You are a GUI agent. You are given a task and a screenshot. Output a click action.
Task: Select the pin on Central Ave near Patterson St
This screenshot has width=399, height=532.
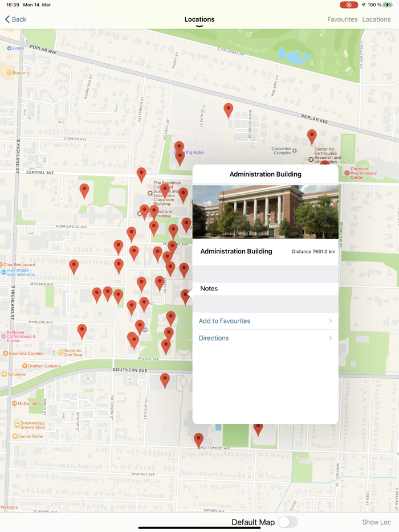(141, 175)
